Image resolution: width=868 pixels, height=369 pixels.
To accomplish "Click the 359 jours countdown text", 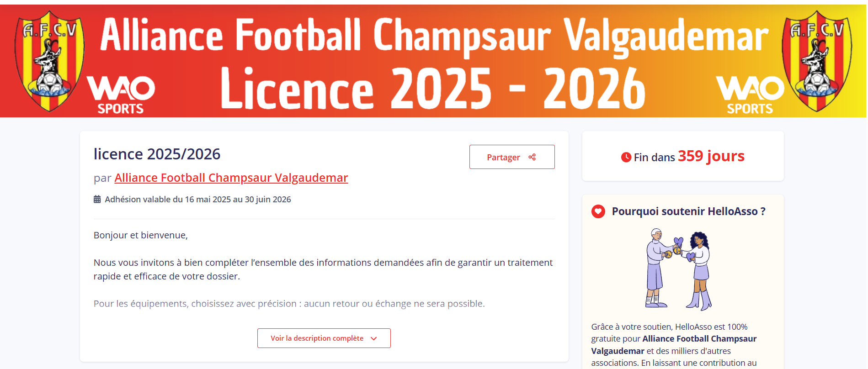I will point(711,156).
